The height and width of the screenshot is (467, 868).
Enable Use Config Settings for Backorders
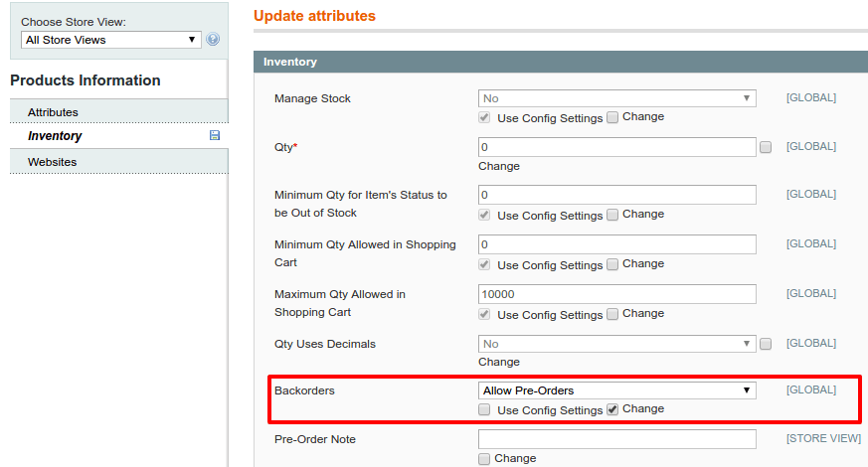(484, 409)
